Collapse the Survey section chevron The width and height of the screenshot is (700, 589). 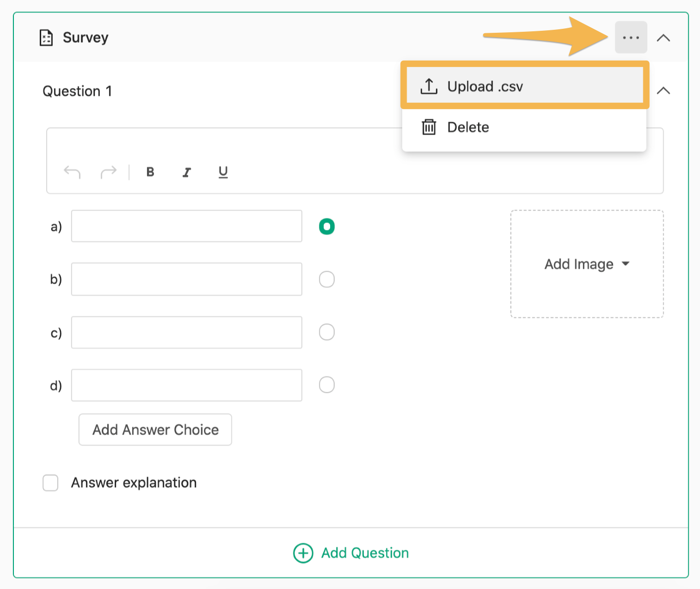point(663,38)
